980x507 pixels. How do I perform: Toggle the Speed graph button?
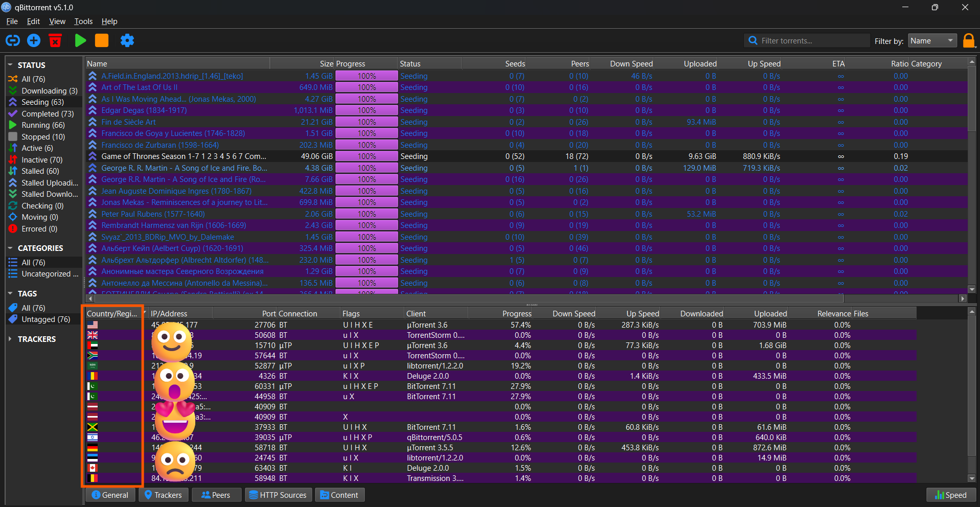tap(951, 495)
